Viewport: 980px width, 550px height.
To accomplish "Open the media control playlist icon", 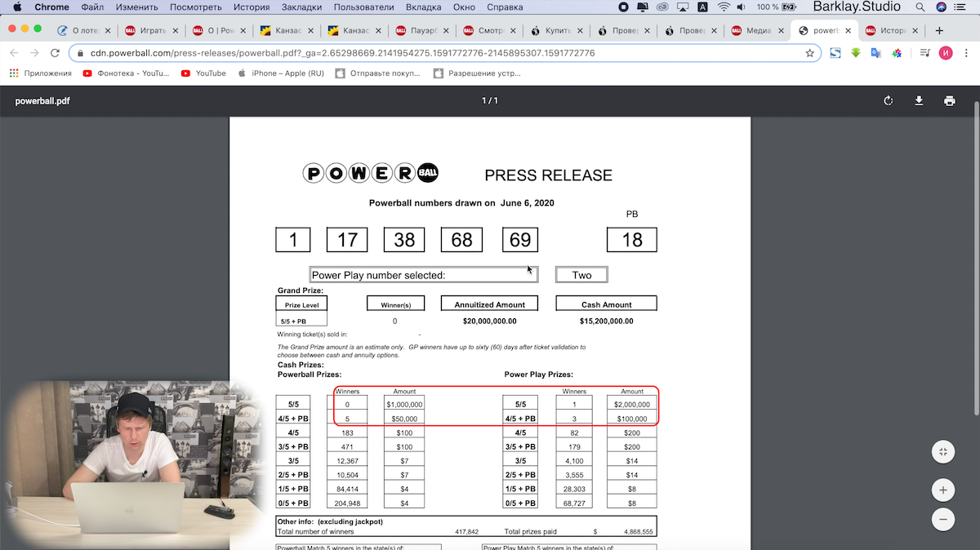I will click(924, 53).
